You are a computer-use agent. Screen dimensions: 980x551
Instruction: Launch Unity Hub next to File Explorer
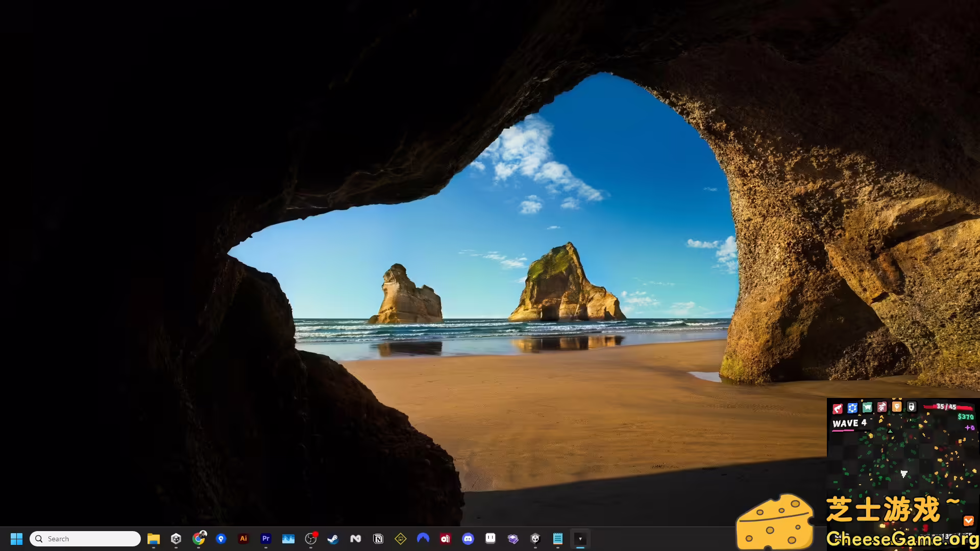pos(176,539)
